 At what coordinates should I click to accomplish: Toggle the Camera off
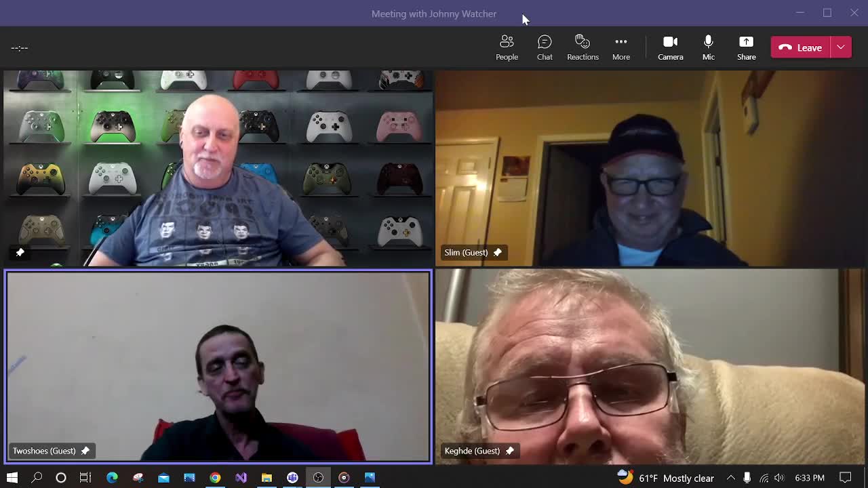point(670,47)
